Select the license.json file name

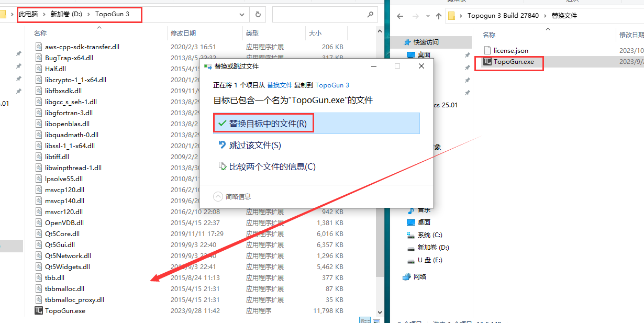(x=511, y=50)
